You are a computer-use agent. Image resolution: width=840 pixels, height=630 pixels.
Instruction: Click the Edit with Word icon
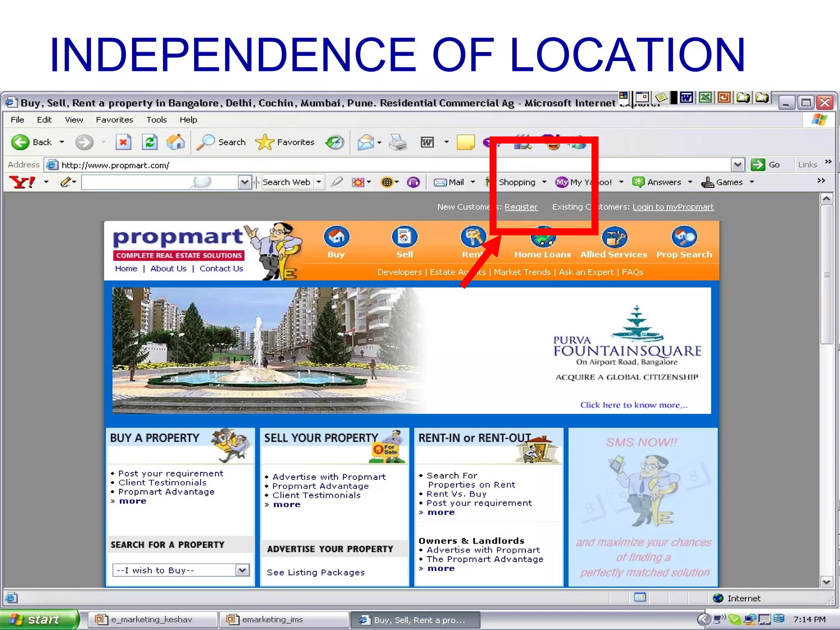click(427, 142)
